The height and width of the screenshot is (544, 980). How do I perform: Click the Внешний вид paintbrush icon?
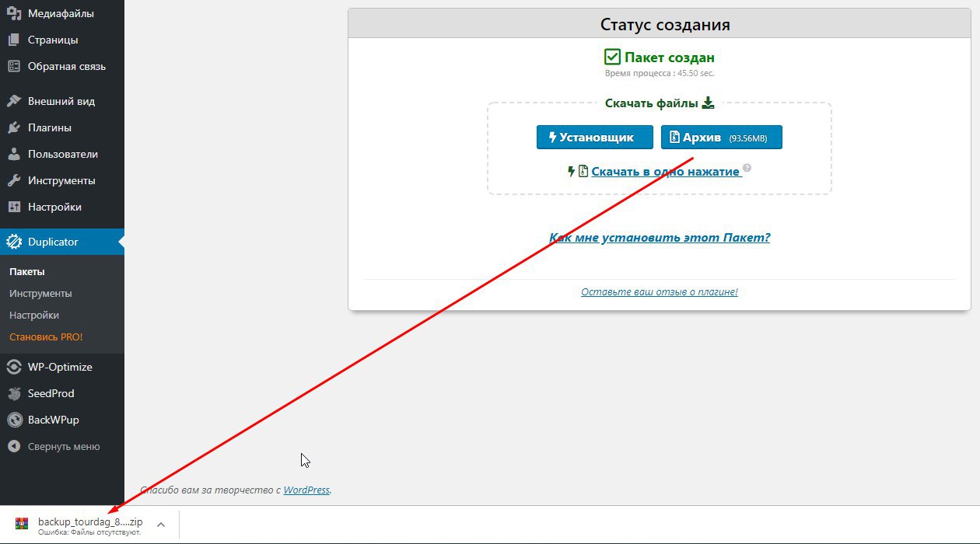point(14,101)
